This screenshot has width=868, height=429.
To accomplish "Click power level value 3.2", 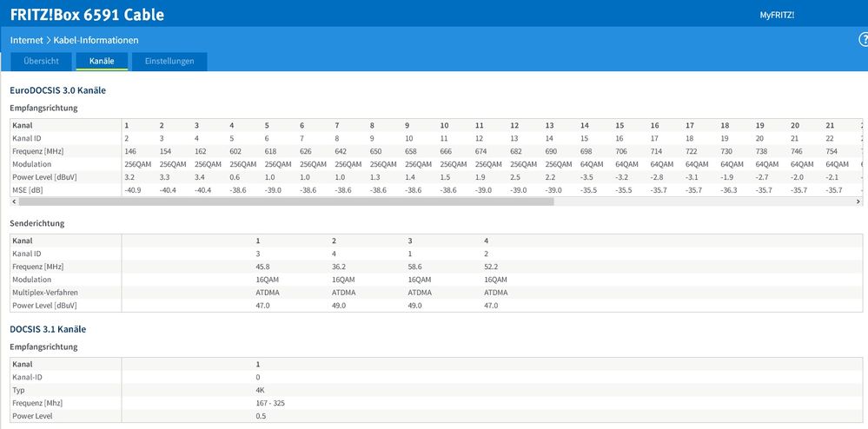I will [x=129, y=177].
